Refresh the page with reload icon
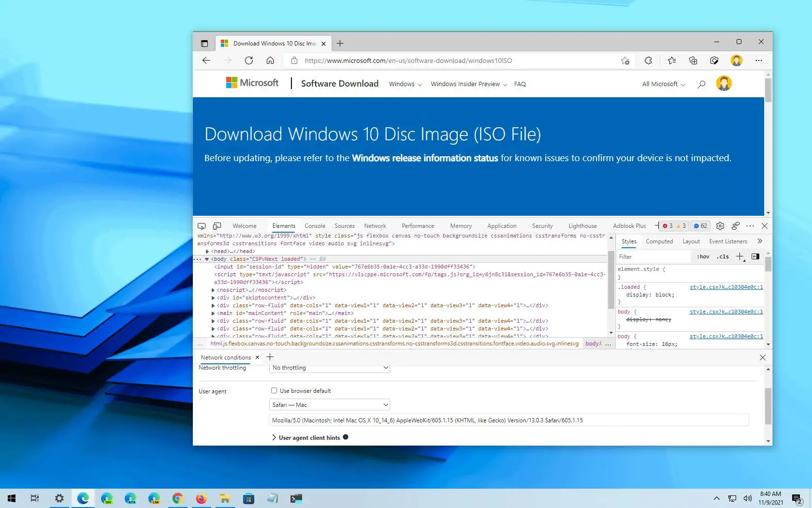This screenshot has width=812, height=508. click(x=249, y=60)
